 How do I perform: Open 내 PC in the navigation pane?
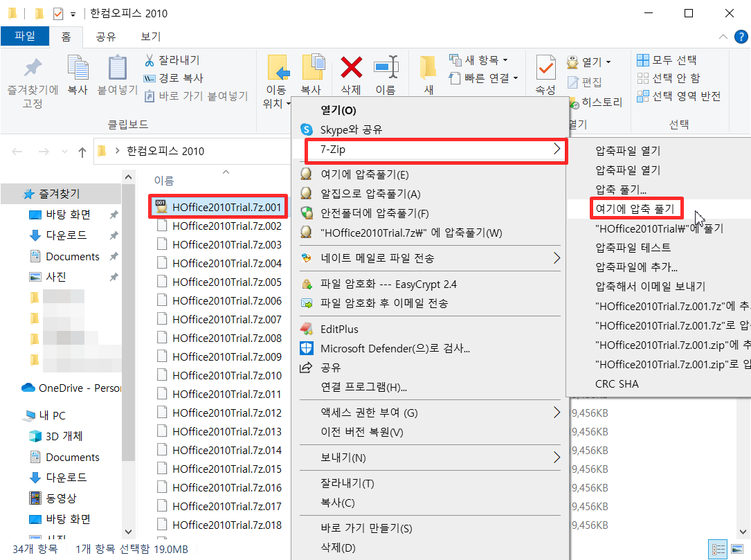pos(44,416)
